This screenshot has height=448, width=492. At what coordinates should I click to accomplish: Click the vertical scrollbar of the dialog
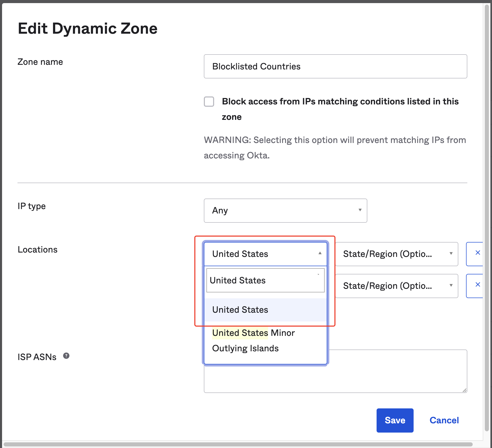click(x=487, y=218)
